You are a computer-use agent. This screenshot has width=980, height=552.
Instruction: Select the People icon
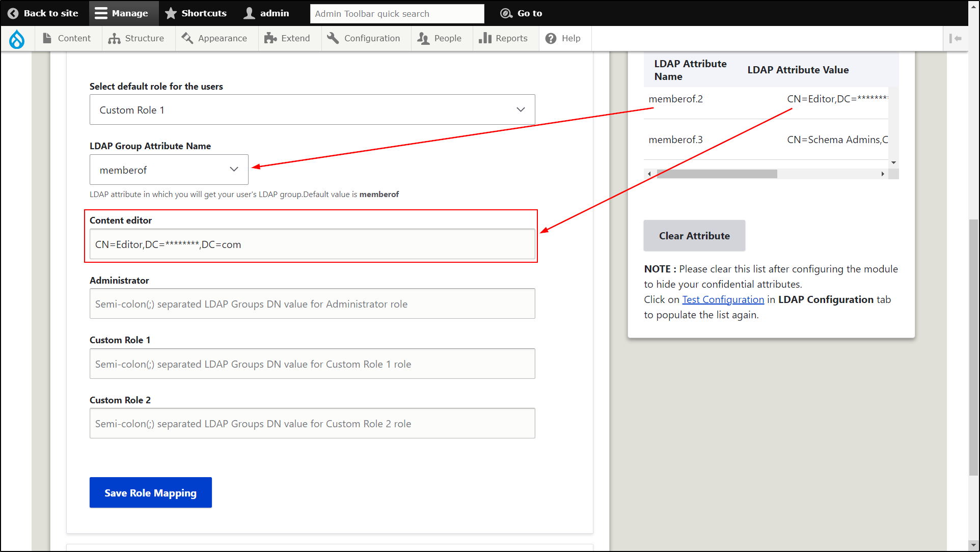pos(423,38)
